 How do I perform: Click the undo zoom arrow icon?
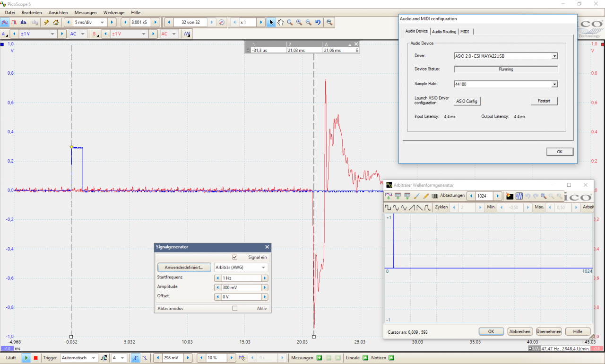[318, 22]
